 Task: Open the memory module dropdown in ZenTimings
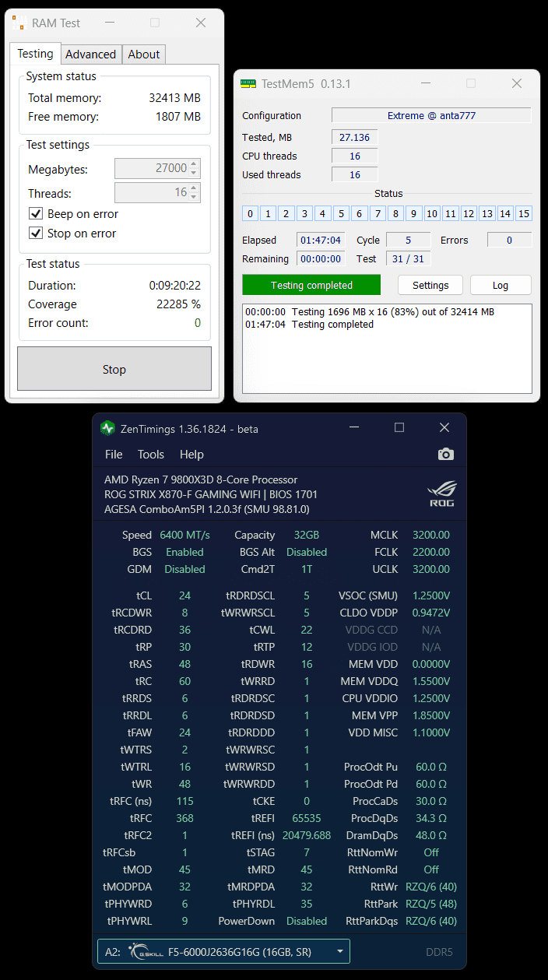[339, 951]
